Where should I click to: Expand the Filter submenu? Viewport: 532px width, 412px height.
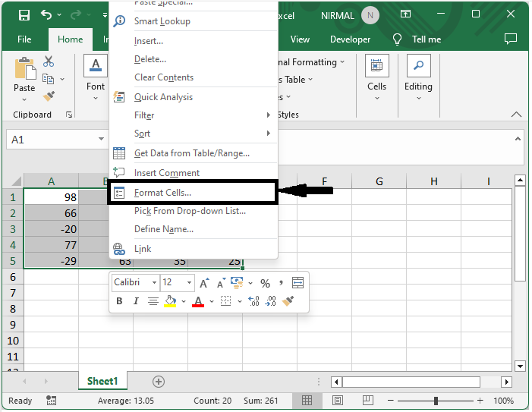click(193, 115)
